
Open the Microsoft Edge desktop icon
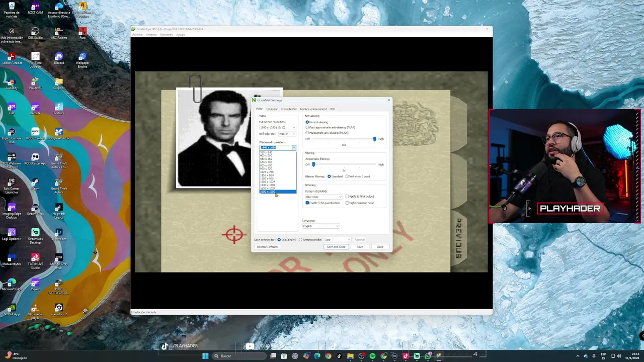click(x=12, y=285)
